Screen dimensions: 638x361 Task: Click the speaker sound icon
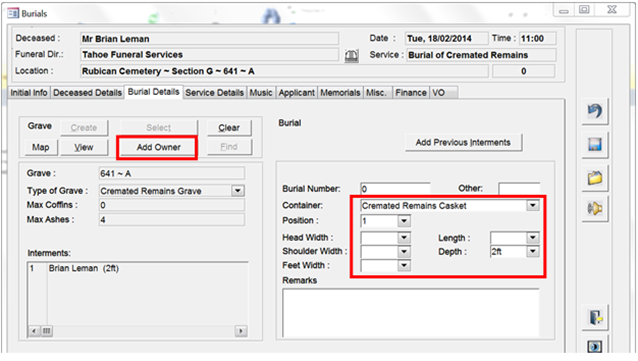(x=595, y=208)
